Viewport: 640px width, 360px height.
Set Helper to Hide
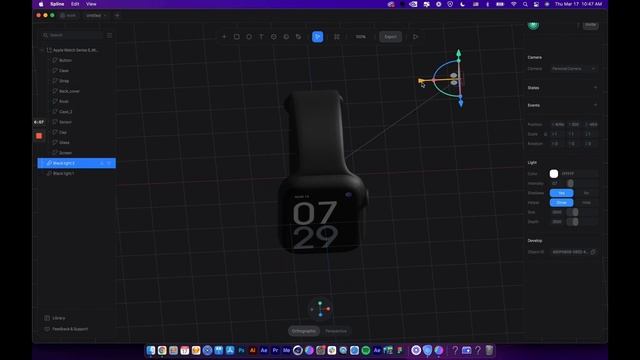[586, 202]
